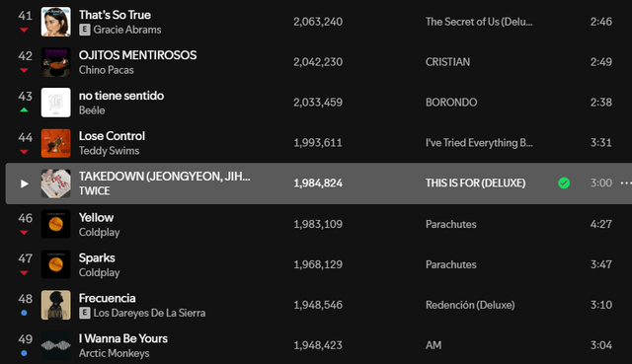This screenshot has height=364, width=632.
Task: Click Yellow track's Parachutes cover art
Action: pyautogui.click(x=56, y=224)
